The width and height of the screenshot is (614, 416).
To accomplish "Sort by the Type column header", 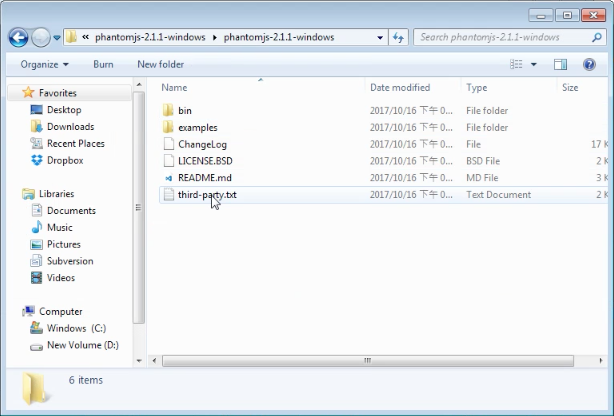I will pyautogui.click(x=477, y=87).
